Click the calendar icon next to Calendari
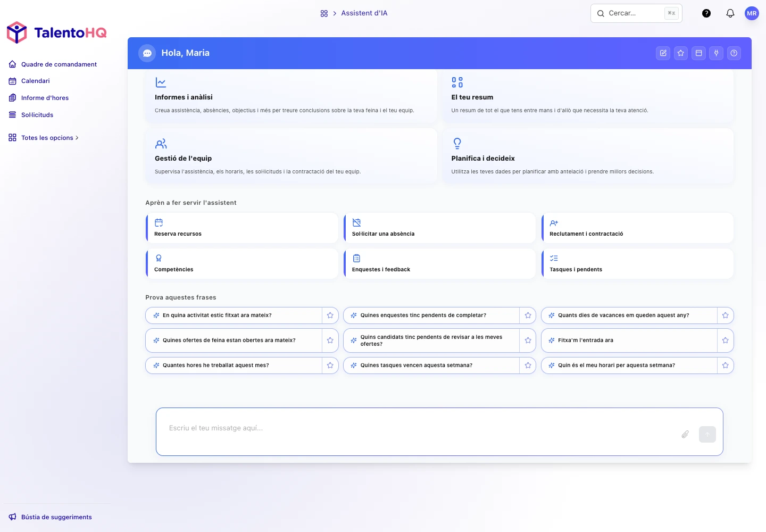766x532 pixels. pos(12,81)
